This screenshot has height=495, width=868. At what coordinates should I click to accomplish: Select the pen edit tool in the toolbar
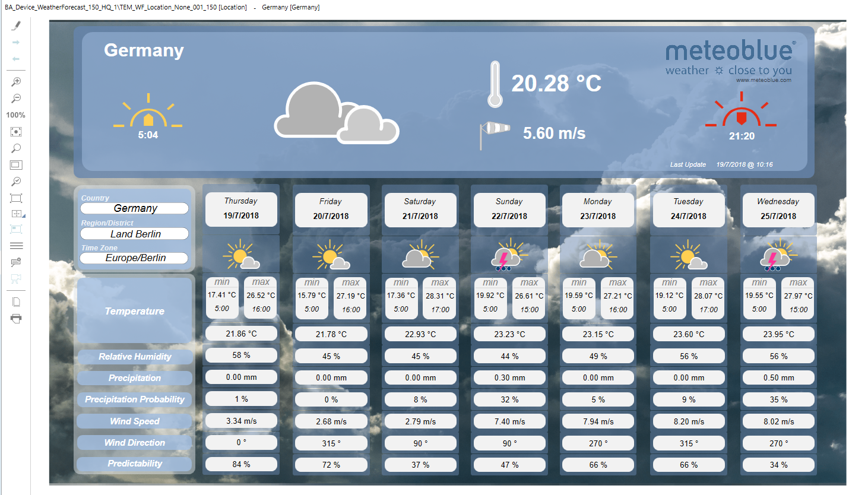(15, 25)
